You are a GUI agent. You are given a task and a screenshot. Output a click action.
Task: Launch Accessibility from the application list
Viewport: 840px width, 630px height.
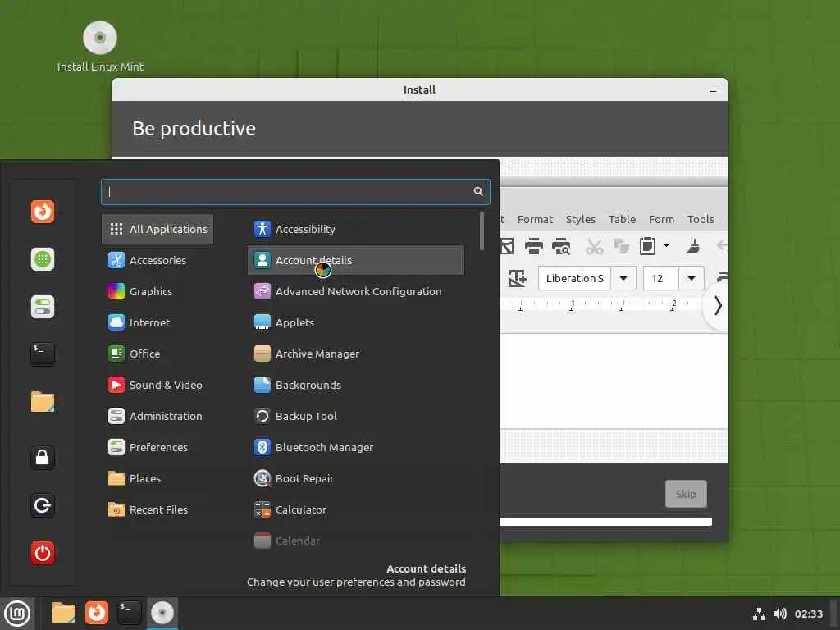pyautogui.click(x=356, y=229)
